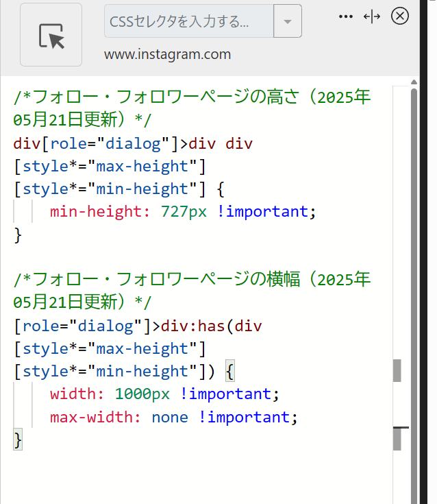This screenshot has width=437, height=504.
Task: Click the '[role="dialog"]>div:has(div' selector line
Action: (138, 326)
